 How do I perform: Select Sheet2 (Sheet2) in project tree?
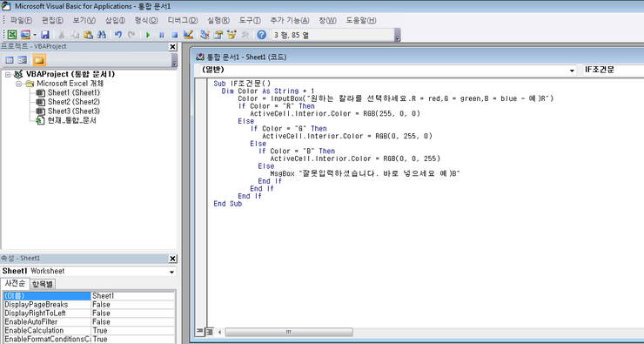(x=73, y=102)
